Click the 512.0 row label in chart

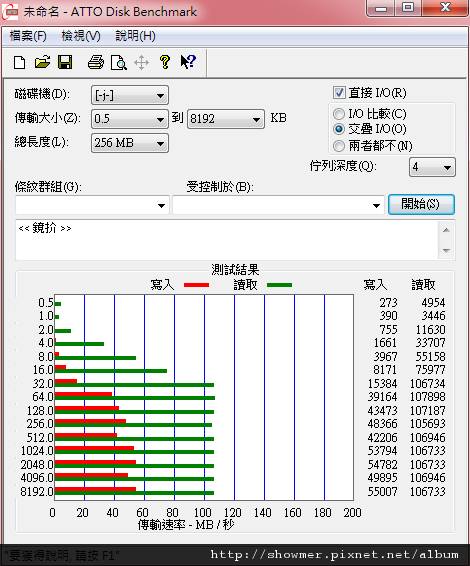[x=40, y=437]
